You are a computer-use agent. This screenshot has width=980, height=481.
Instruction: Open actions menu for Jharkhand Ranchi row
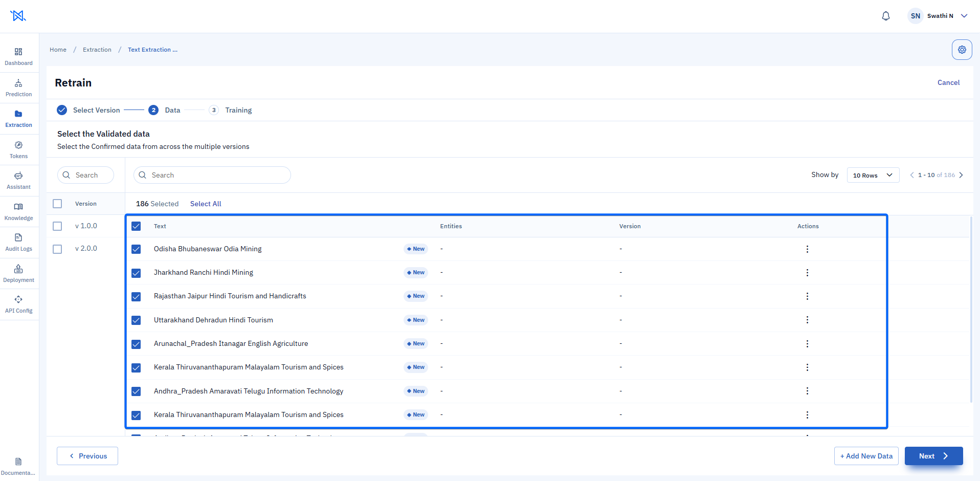[807, 273]
